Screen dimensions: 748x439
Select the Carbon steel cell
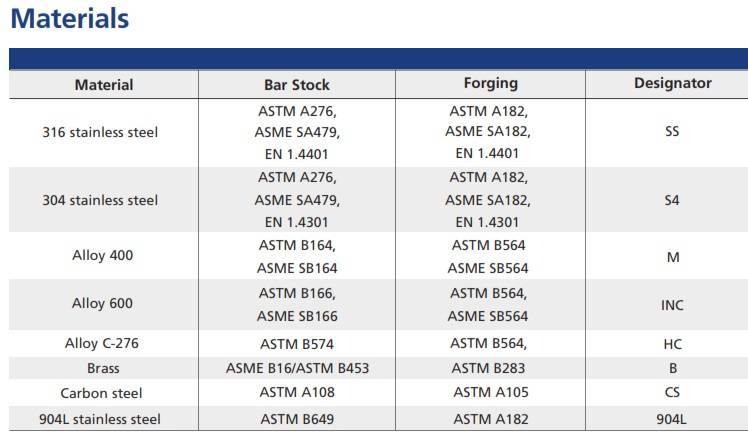pyautogui.click(x=102, y=393)
